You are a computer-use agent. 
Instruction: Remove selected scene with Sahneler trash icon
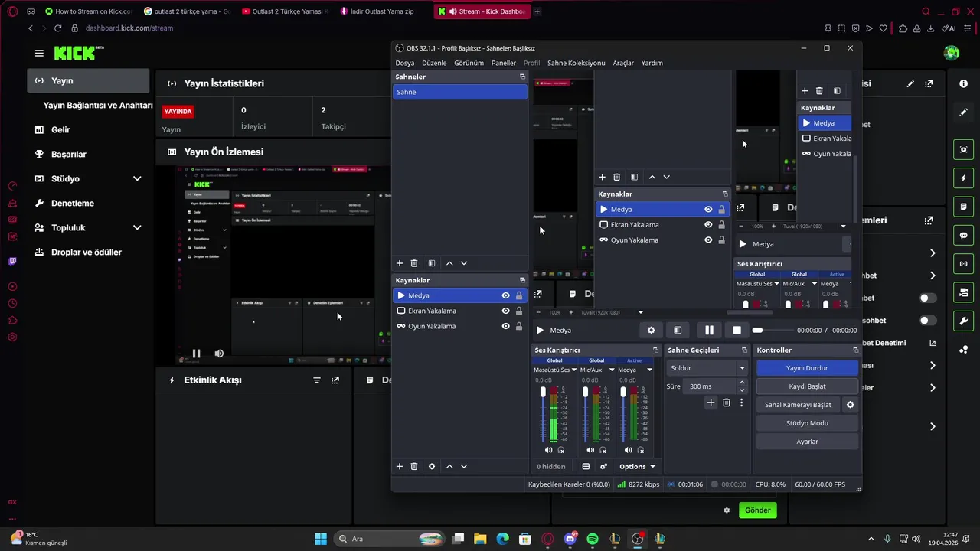click(414, 263)
